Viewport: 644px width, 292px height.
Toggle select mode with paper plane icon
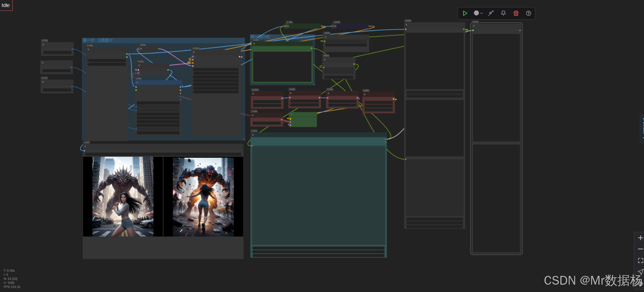pos(641,272)
